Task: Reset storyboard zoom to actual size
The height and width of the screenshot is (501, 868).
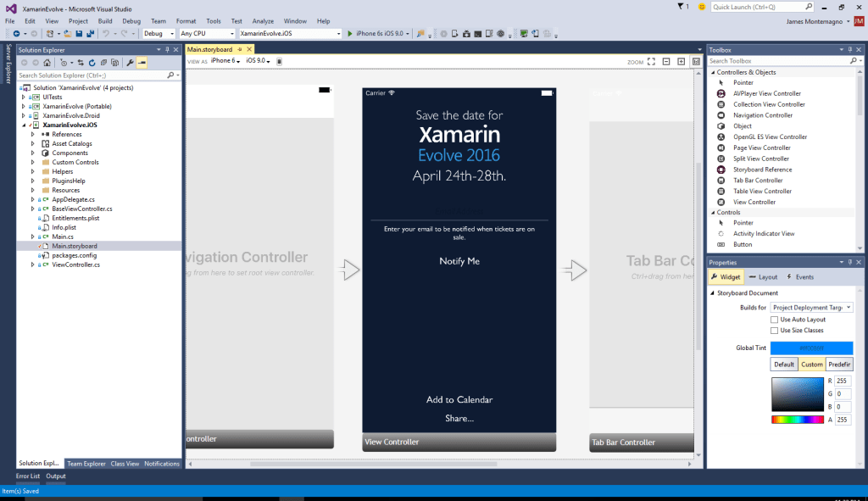Action: click(697, 61)
